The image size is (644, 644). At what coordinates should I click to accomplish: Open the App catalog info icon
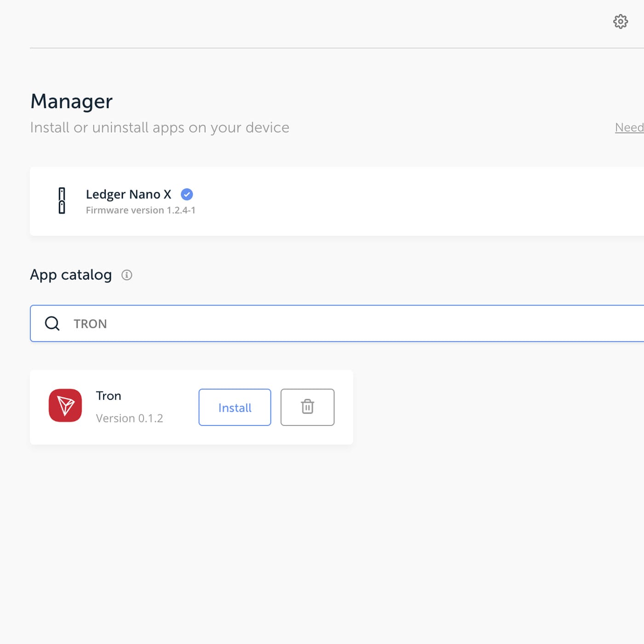[126, 275]
